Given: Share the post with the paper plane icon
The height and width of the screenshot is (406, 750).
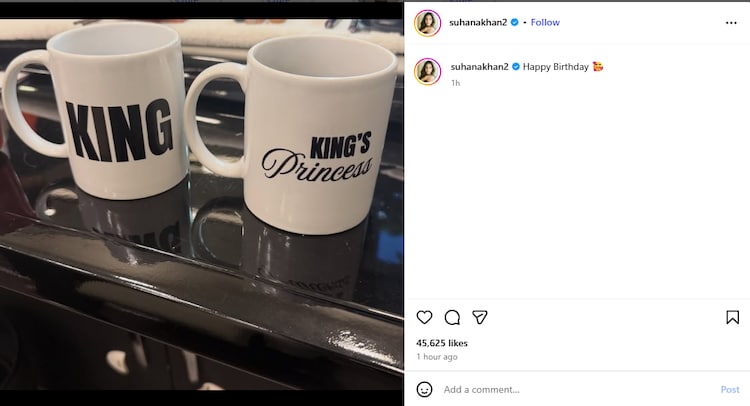Looking at the screenshot, I should pyautogui.click(x=480, y=317).
